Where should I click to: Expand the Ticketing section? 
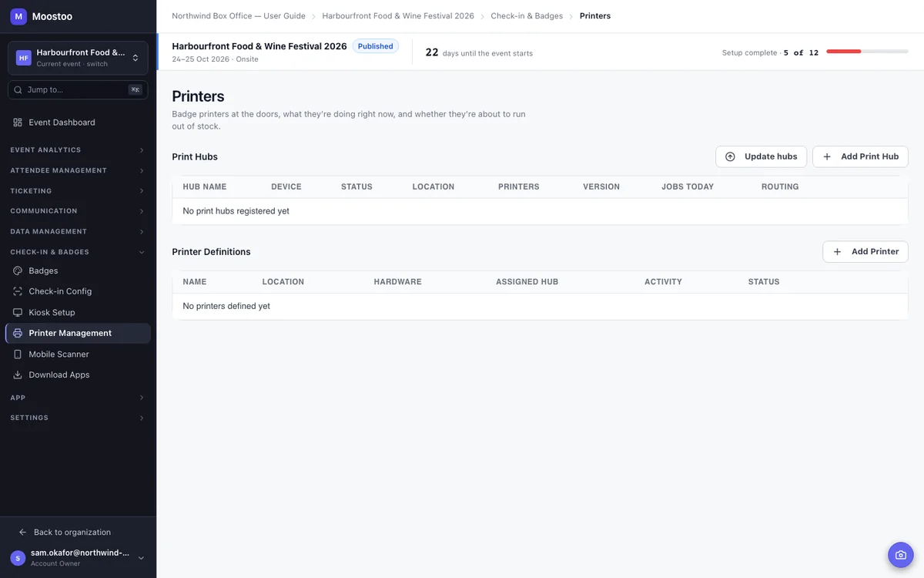pyautogui.click(x=78, y=191)
